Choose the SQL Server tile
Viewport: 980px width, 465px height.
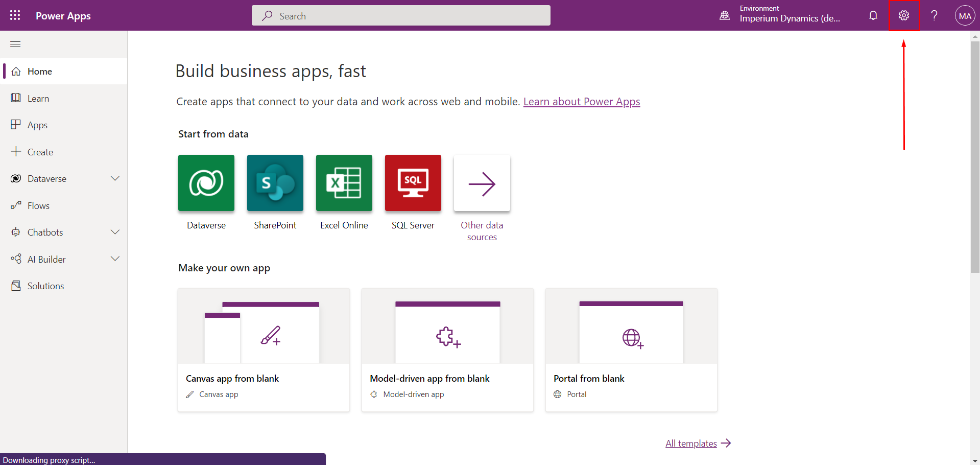click(x=413, y=183)
